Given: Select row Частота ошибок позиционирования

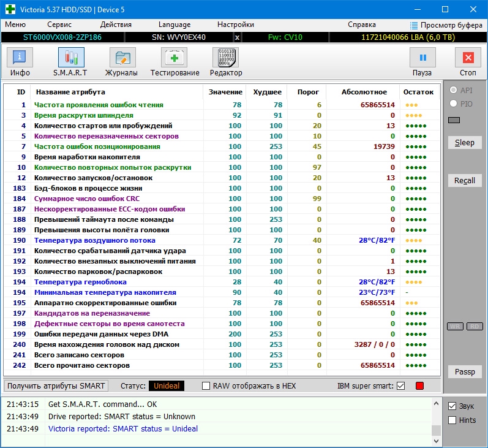Looking at the screenshot, I should point(222,146).
